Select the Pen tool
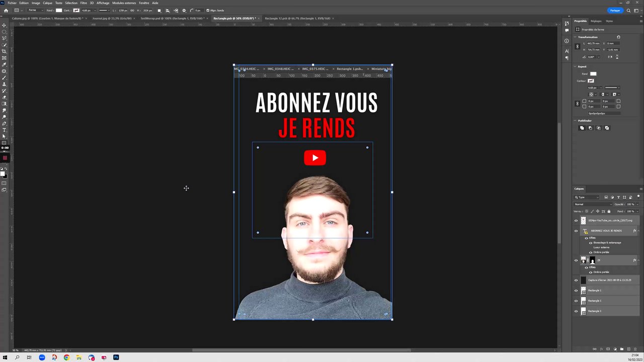This screenshot has height=362, width=644. click(x=5, y=123)
